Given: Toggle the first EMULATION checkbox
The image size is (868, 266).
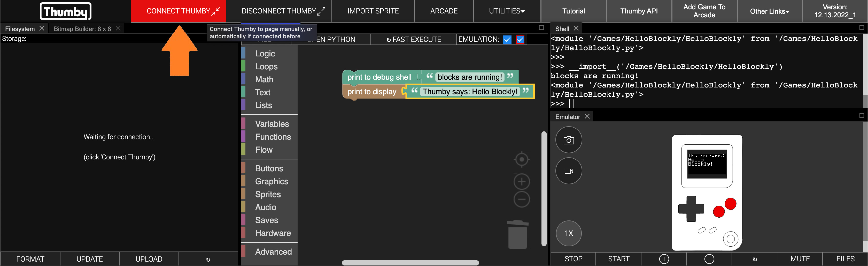Looking at the screenshot, I should pos(507,40).
